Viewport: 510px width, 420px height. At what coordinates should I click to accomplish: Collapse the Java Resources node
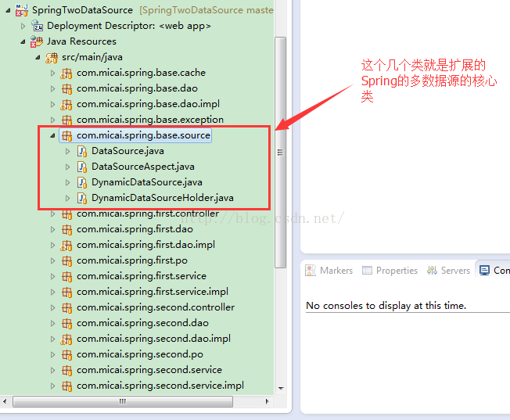click(23, 42)
